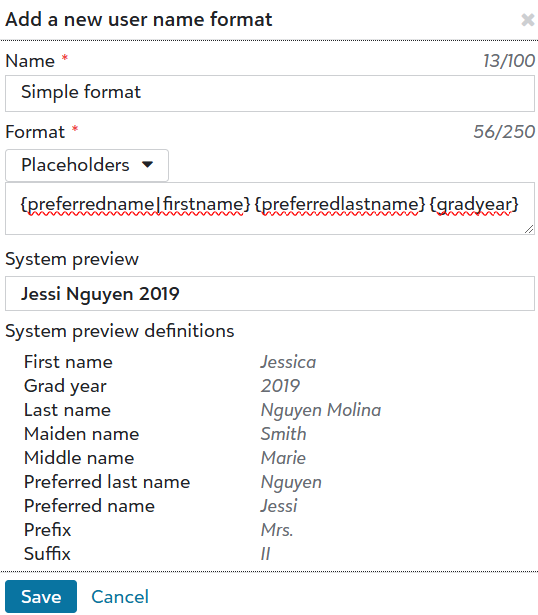Open the Placeholders dropdown
Screen dimensions: 538x615
pyautogui.click(x=87, y=165)
